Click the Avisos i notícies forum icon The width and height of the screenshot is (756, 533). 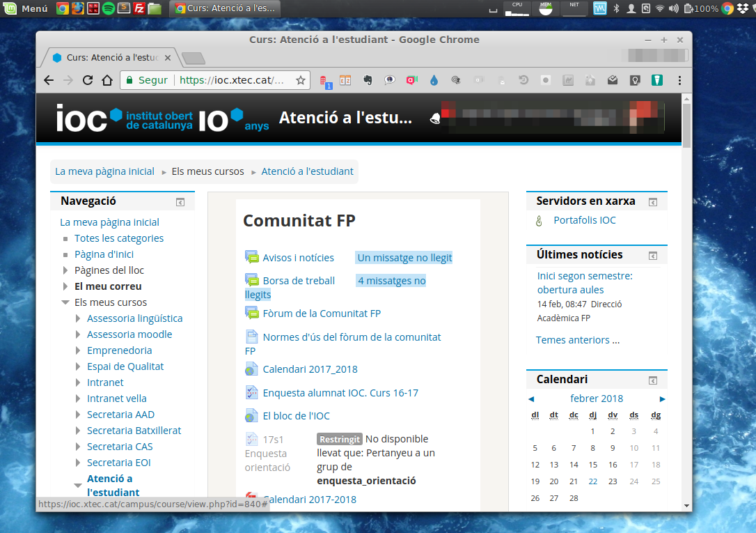252,257
